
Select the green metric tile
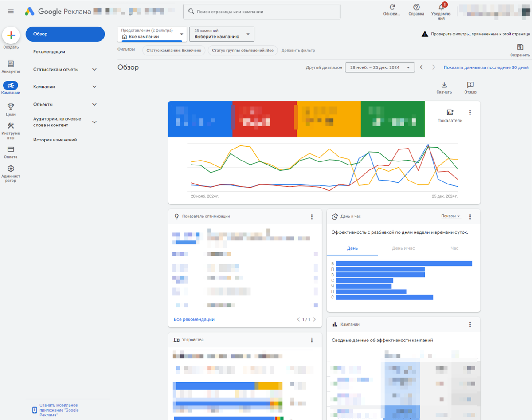(393, 119)
